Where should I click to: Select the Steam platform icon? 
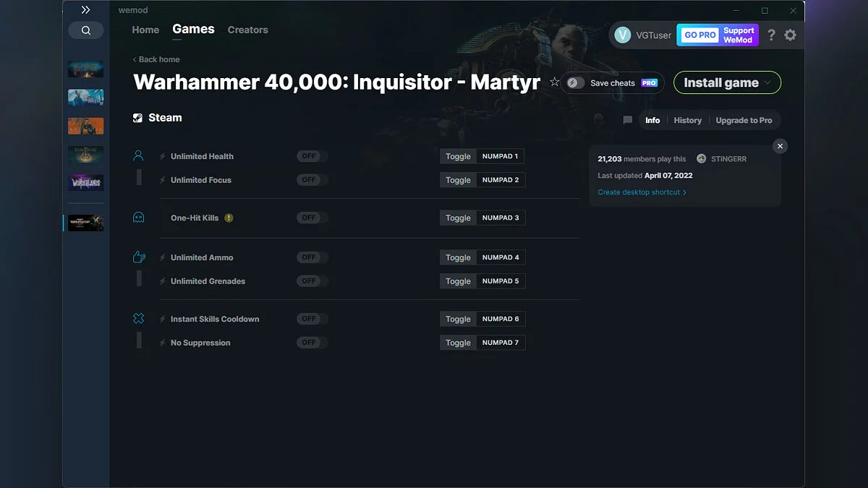click(x=137, y=117)
